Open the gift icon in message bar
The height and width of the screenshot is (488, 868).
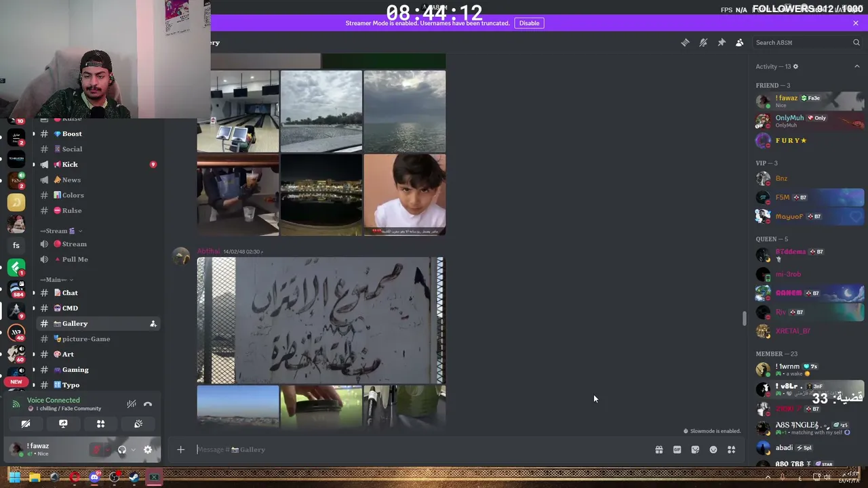658,449
